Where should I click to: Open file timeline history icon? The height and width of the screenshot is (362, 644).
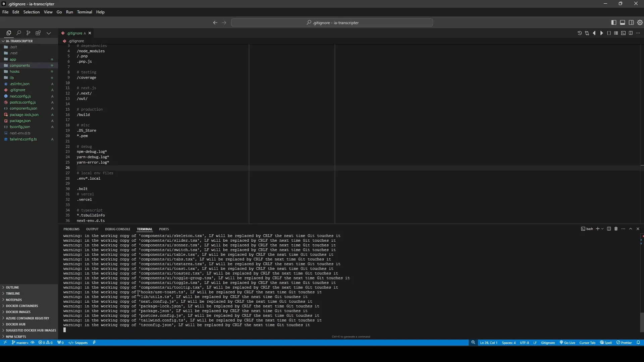[580, 33]
